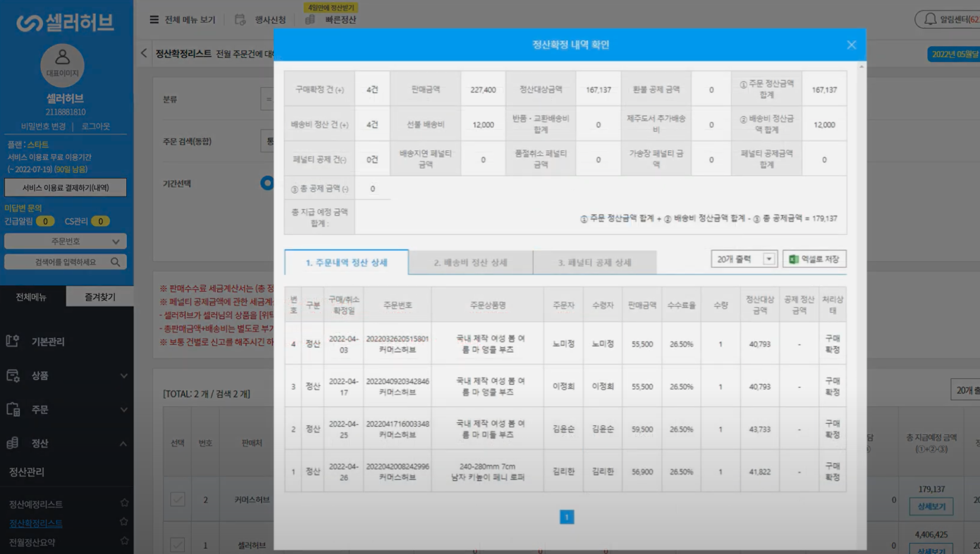
Task: Switch to 2. 배송비 정산 상세 tab
Action: (x=471, y=262)
